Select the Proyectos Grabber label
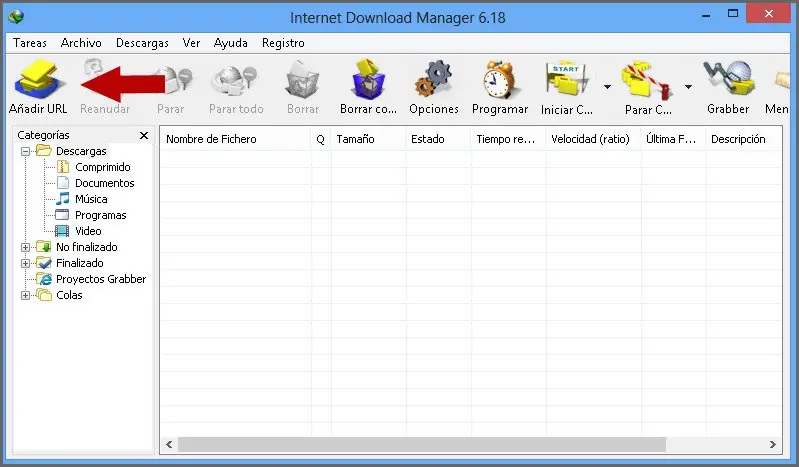Image resolution: width=799 pixels, height=467 pixels. [101, 279]
